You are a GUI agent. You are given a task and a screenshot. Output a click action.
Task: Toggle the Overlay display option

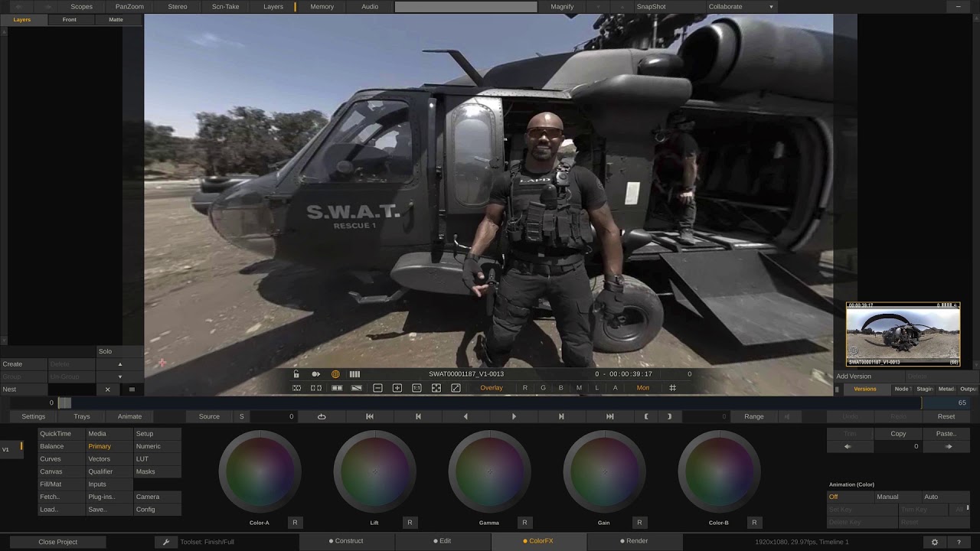pyautogui.click(x=492, y=388)
